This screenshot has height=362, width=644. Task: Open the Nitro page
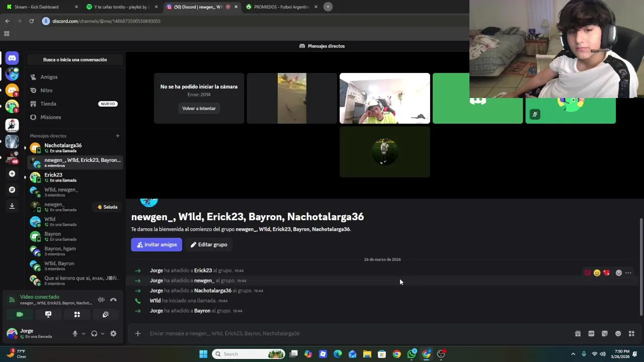75,90
